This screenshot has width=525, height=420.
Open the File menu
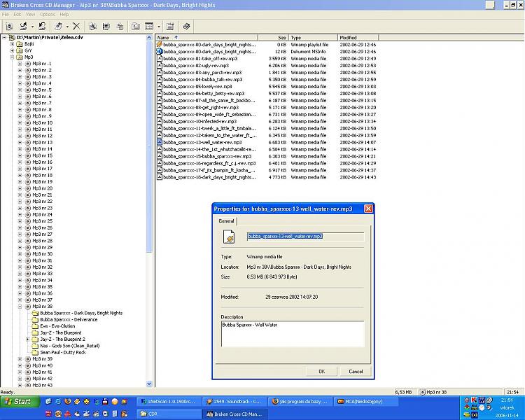coord(6,15)
